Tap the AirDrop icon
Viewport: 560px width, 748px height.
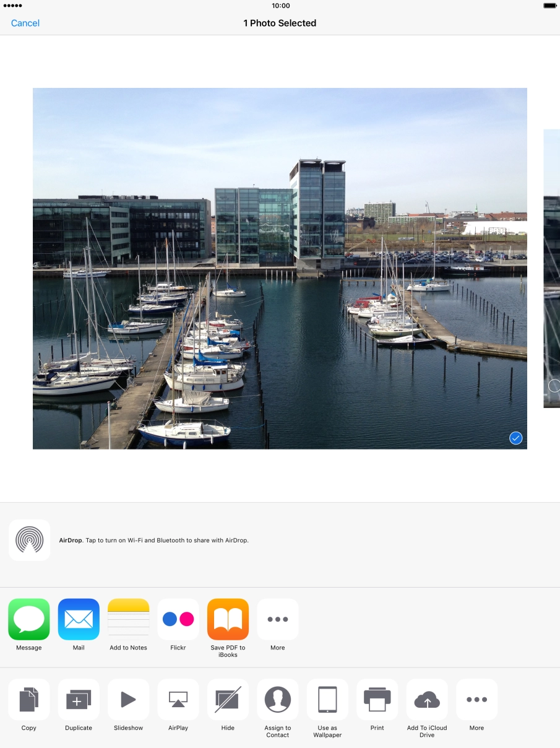30,540
